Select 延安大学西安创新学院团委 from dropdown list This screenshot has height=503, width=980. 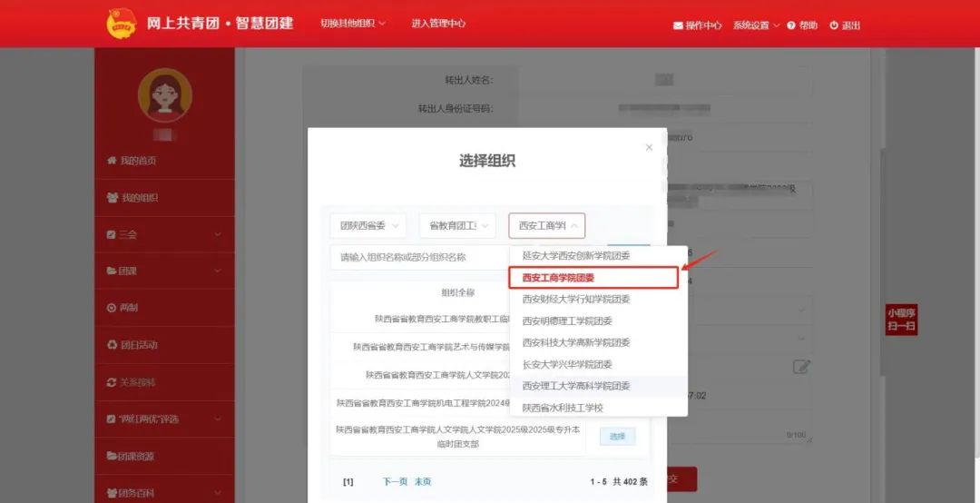click(x=599, y=256)
